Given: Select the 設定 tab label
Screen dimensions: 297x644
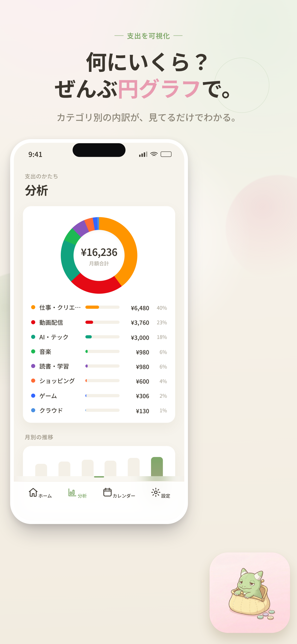Looking at the screenshot, I should (166, 496).
